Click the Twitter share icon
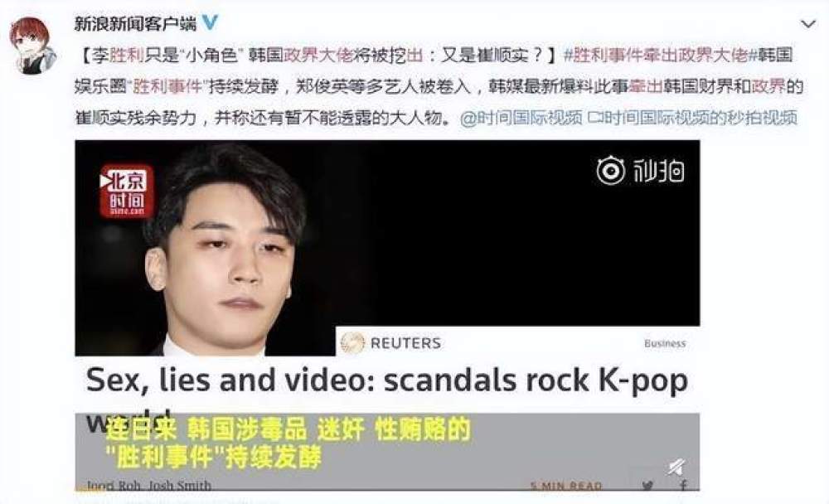 (648, 485)
